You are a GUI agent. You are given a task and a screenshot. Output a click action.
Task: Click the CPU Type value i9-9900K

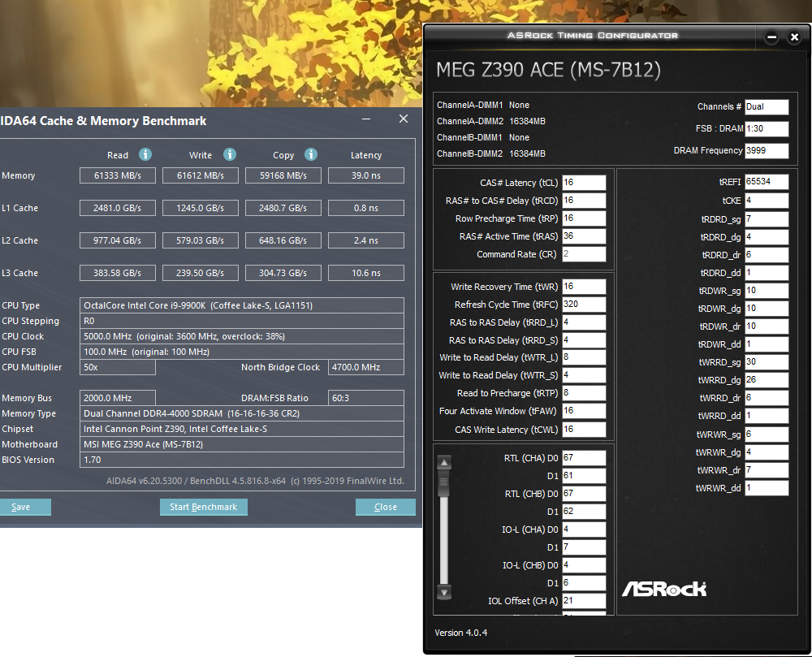coord(242,305)
